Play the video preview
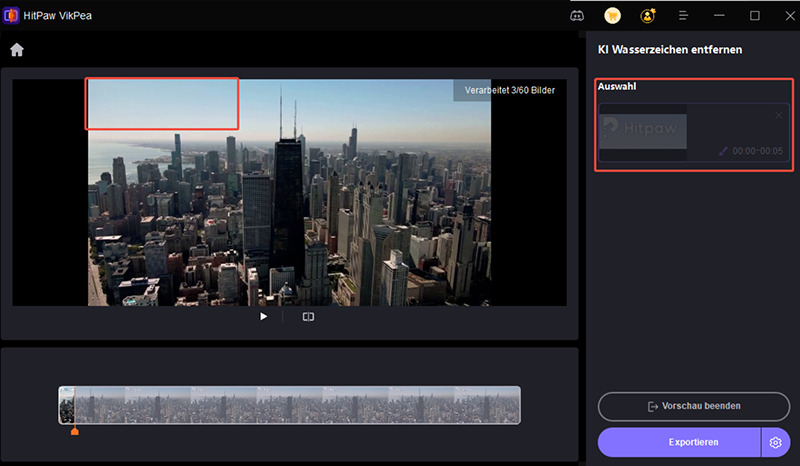The width and height of the screenshot is (800, 466). [263, 316]
